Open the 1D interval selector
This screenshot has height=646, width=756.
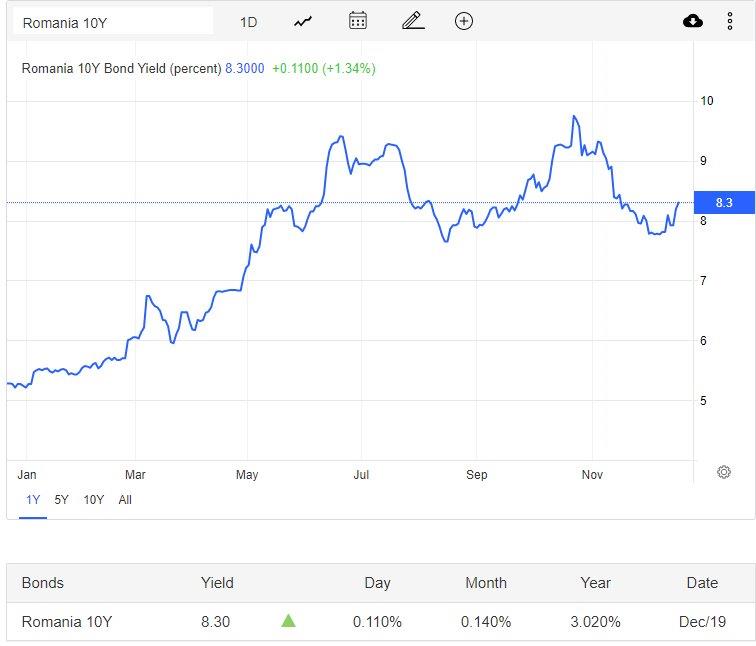tap(248, 22)
